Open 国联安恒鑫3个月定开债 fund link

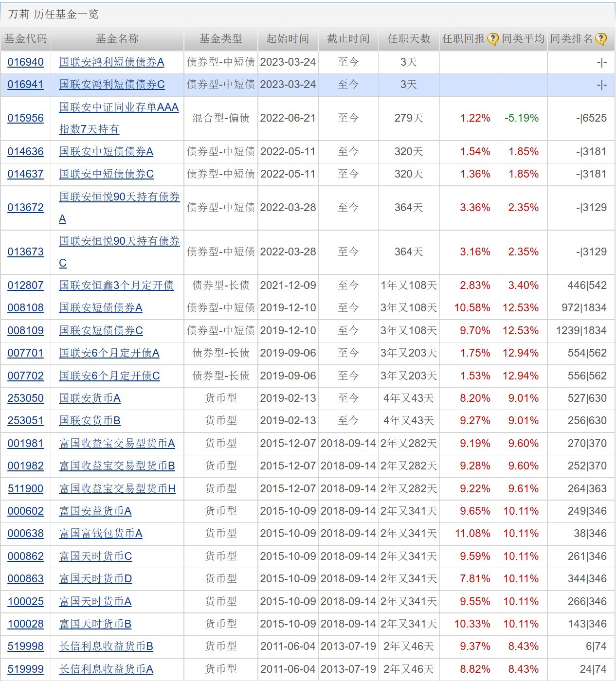click(x=116, y=286)
